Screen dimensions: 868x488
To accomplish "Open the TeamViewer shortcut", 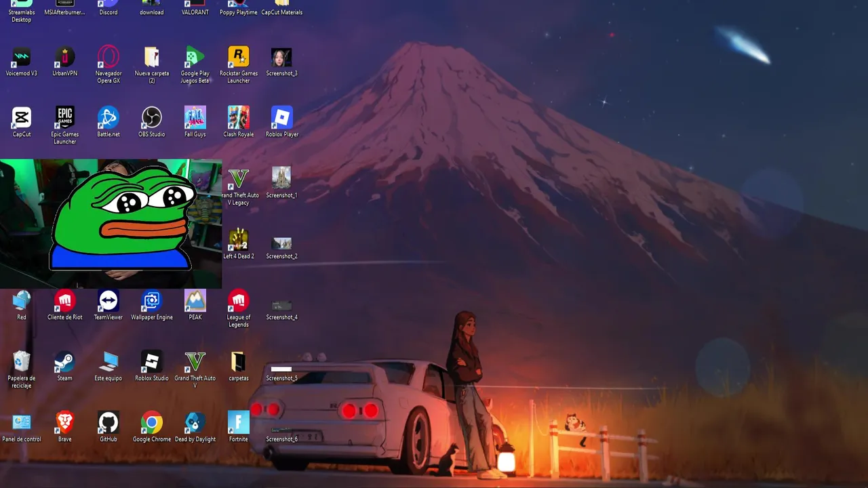I will coord(108,306).
